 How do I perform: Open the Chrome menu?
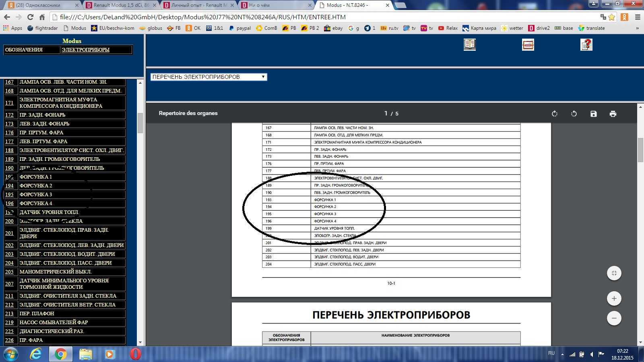(x=638, y=17)
